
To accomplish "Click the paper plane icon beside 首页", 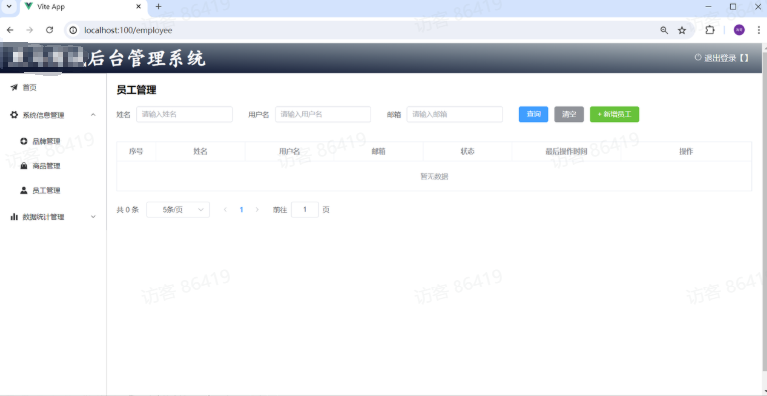I will click(x=14, y=88).
